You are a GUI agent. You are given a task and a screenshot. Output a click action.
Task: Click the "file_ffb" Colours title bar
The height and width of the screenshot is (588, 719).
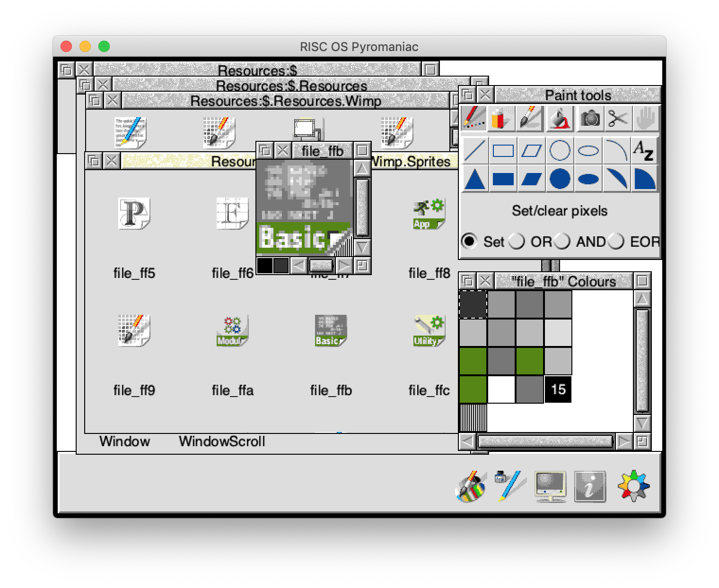(563, 281)
